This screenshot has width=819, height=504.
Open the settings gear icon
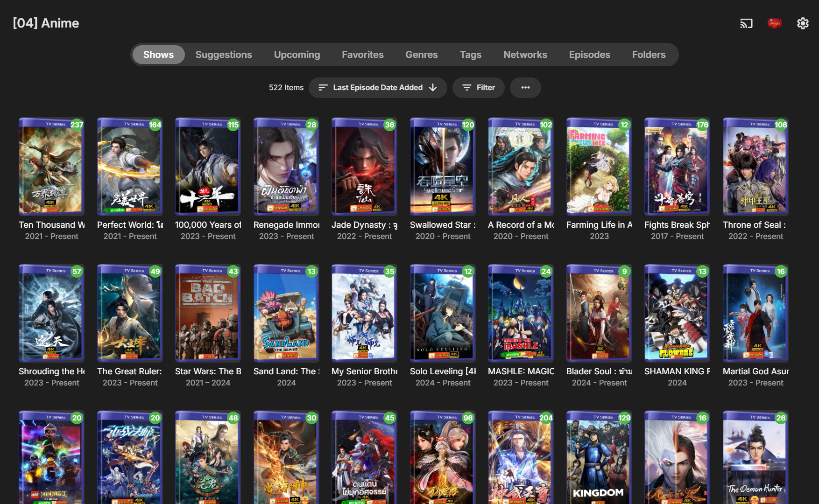803,23
